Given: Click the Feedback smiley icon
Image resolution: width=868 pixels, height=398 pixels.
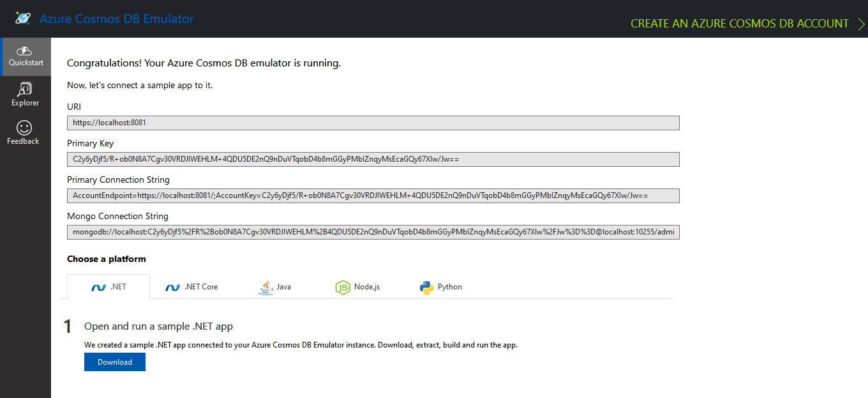Looking at the screenshot, I should pyautogui.click(x=24, y=128).
